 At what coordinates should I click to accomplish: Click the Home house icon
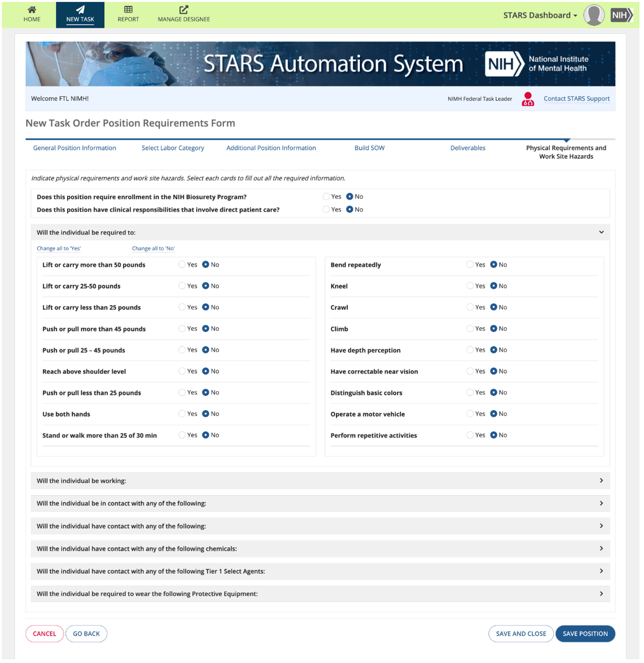point(32,9)
